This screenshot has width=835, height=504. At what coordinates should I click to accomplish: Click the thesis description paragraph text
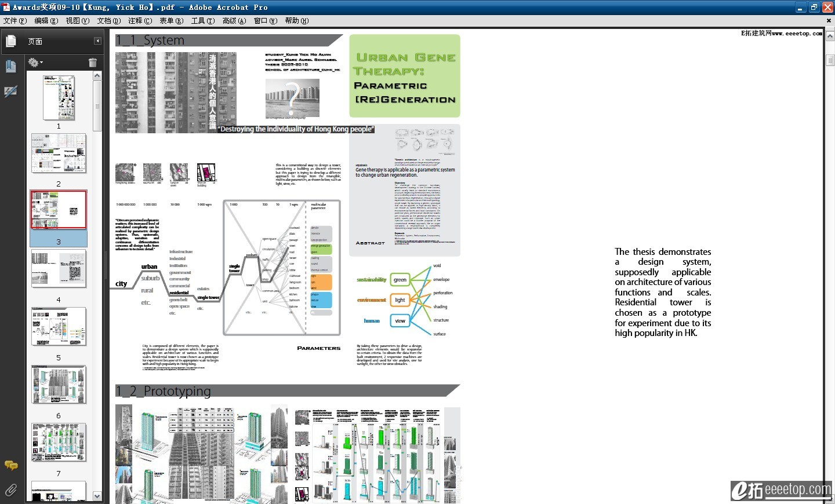[663, 292]
